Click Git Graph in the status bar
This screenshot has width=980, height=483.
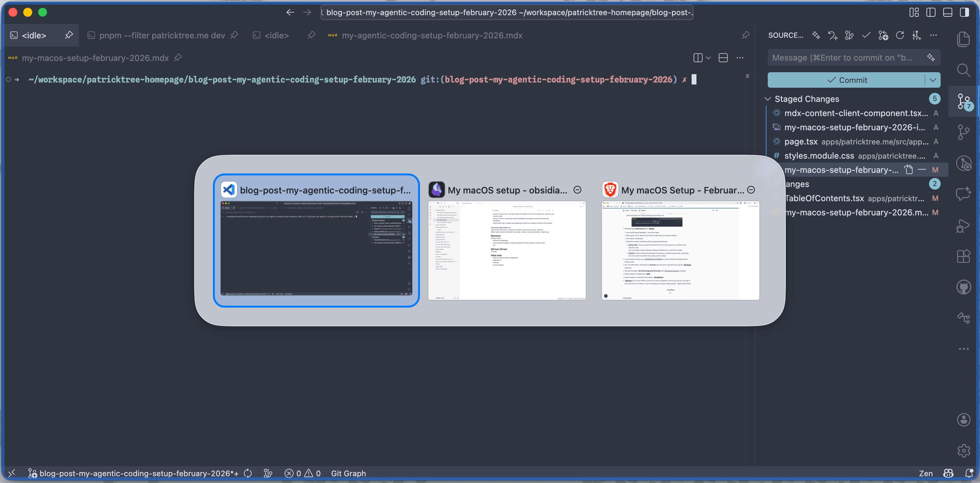point(348,473)
